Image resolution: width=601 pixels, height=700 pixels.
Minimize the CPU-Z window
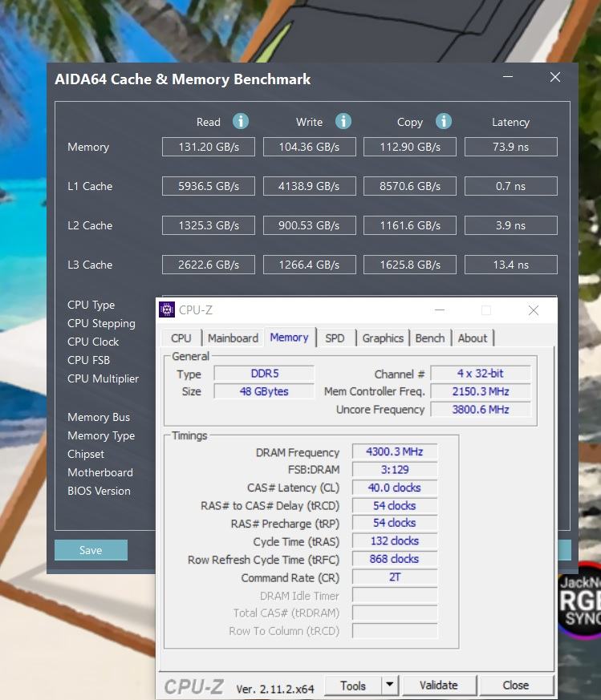pos(440,310)
